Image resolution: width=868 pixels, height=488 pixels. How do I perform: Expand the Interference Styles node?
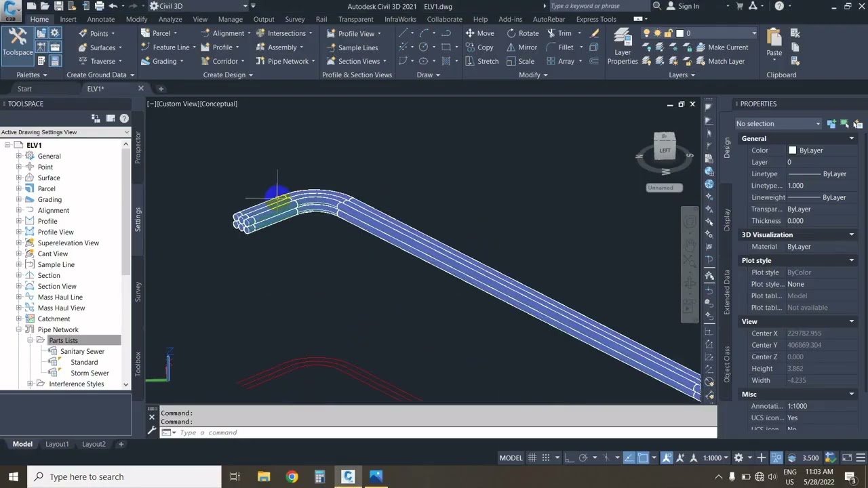[x=30, y=384]
